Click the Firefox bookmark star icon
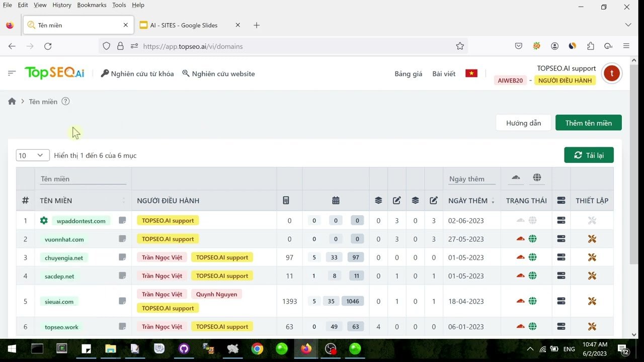The image size is (644, 362). [460, 46]
